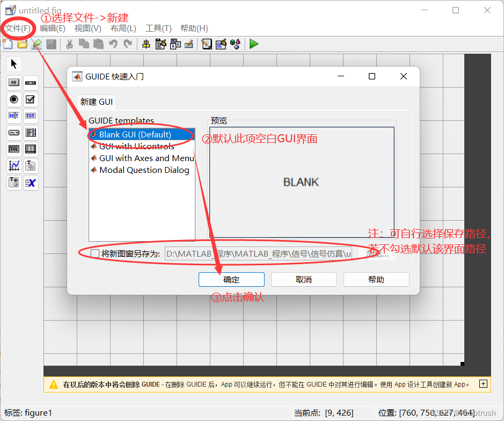Open the code Editor icon
This screenshot has width=504, height=421.
coord(207,44)
